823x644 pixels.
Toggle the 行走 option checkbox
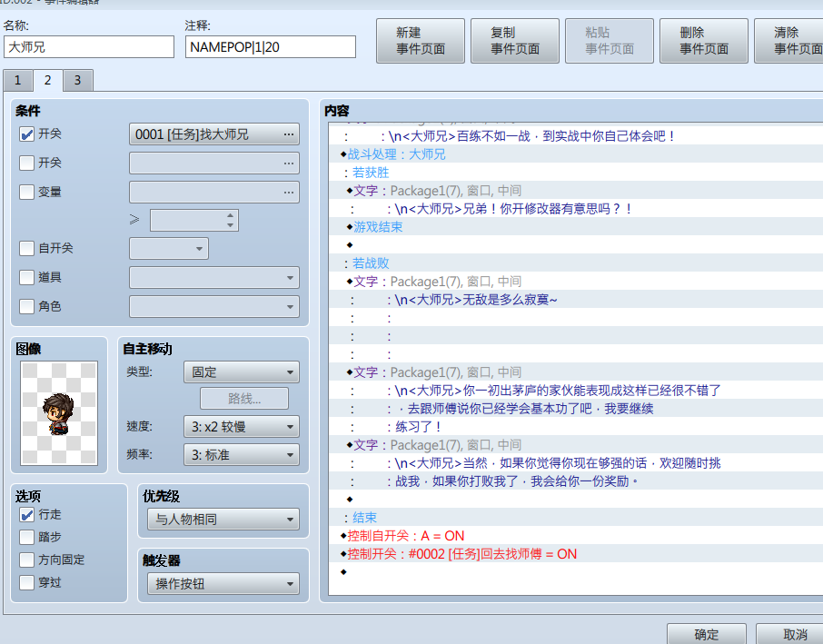point(26,515)
